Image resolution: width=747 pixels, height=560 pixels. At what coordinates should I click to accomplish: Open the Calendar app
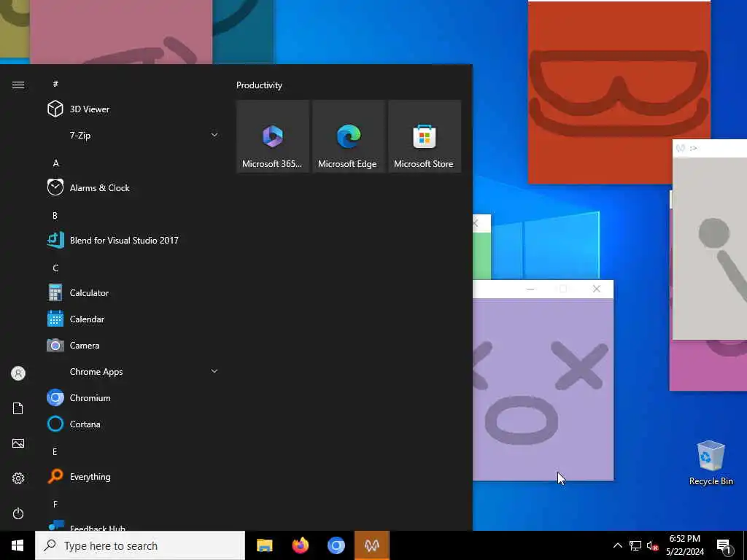[x=133, y=319]
